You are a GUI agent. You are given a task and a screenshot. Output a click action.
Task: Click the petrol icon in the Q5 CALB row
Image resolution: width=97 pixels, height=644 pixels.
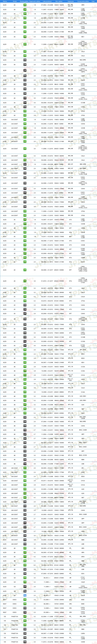25,582
